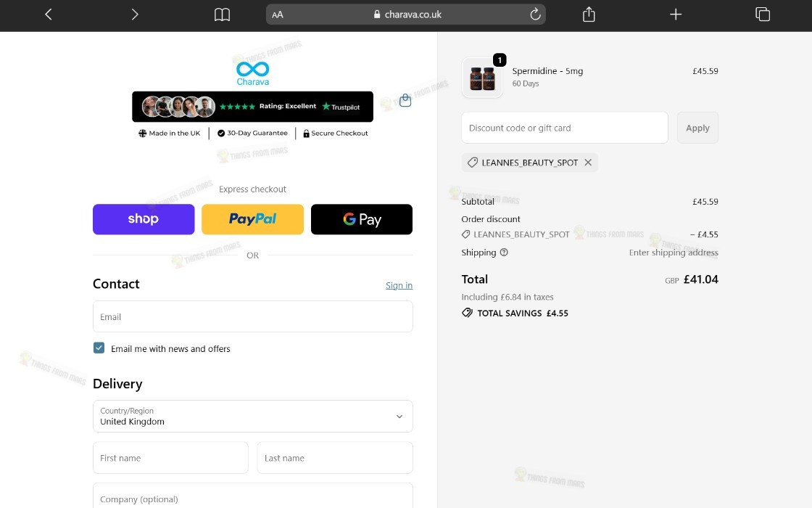Click the Company (optional) field

pyautogui.click(x=253, y=496)
